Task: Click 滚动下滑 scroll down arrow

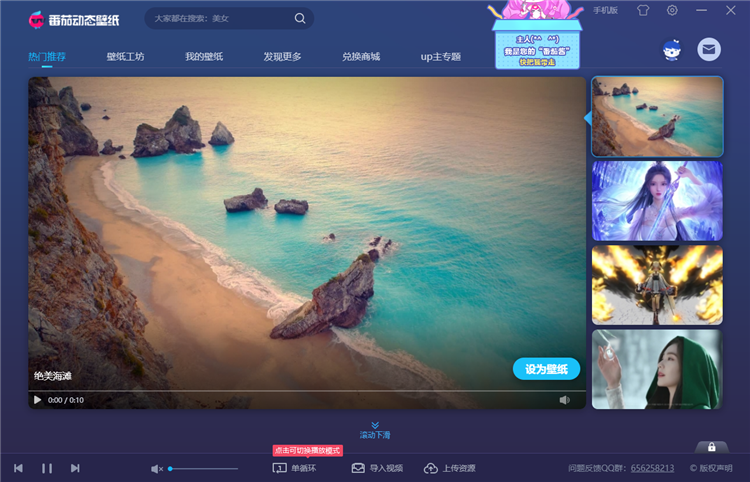Action: 375,430
